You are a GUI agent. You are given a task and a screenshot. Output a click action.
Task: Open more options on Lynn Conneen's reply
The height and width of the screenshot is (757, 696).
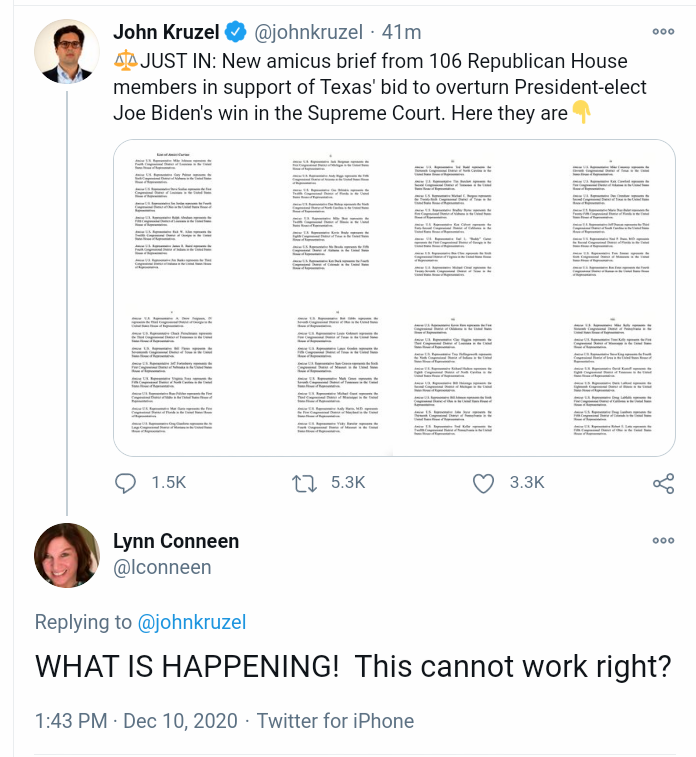click(x=663, y=541)
